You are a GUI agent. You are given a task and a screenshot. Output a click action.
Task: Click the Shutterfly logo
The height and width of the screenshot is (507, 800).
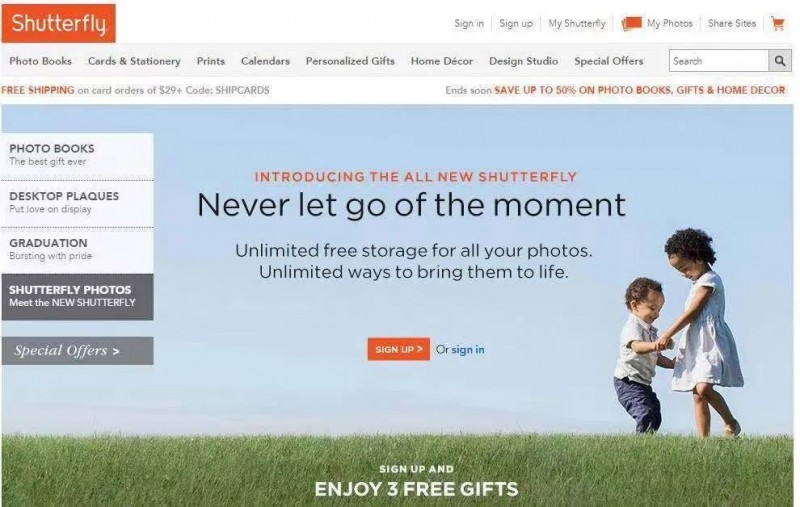[x=59, y=23]
